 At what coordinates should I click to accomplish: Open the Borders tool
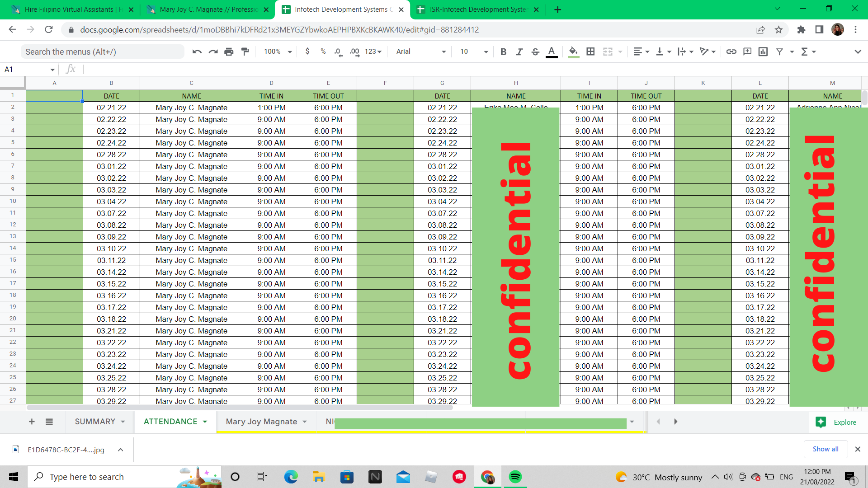(x=590, y=52)
